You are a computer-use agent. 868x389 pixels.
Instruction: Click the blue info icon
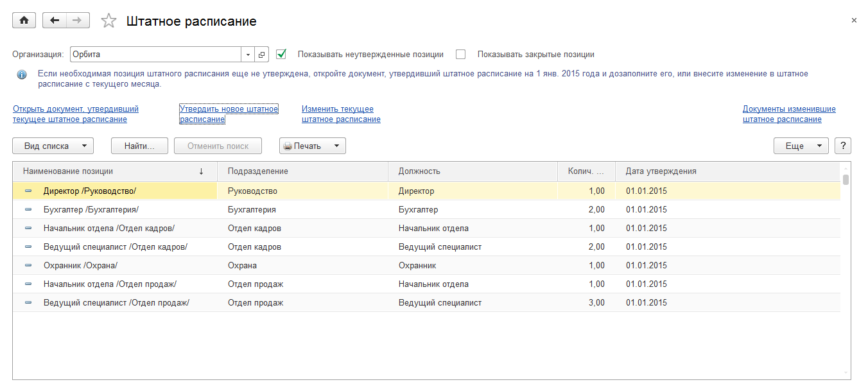tap(22, 74)
